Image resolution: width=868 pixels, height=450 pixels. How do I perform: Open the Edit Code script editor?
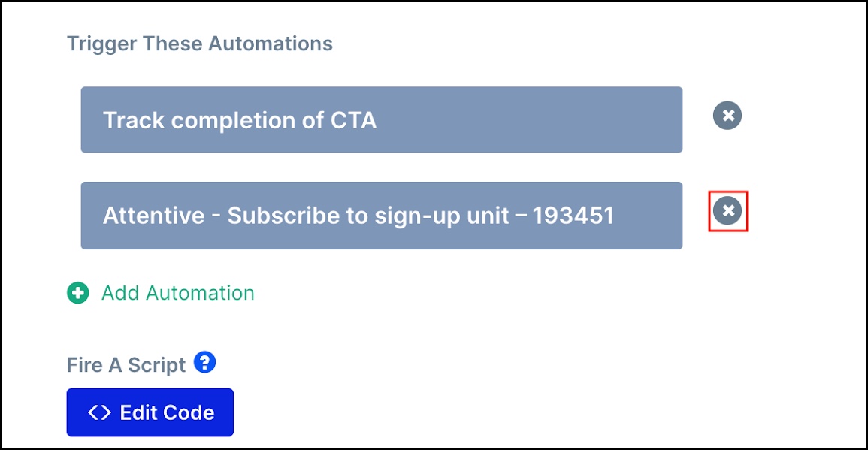[x=150, y=412]
